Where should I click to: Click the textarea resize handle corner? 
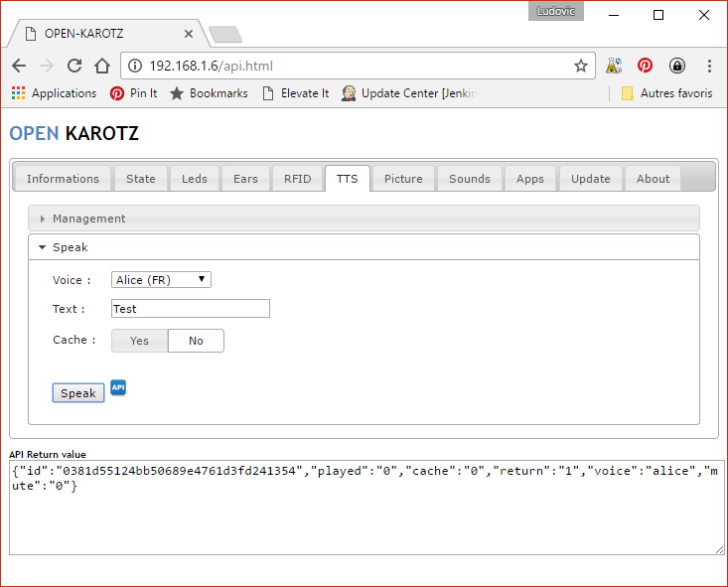(720, 550)
